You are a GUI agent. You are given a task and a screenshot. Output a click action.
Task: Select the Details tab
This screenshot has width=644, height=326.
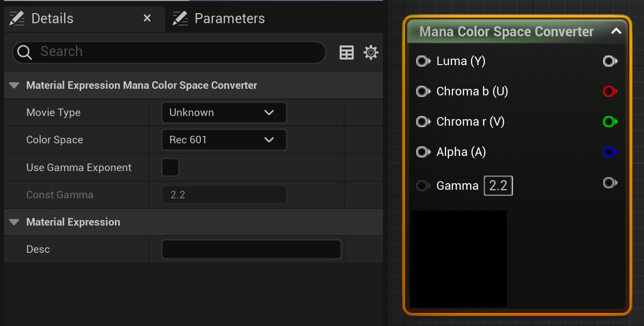click(x=52, y=19)
